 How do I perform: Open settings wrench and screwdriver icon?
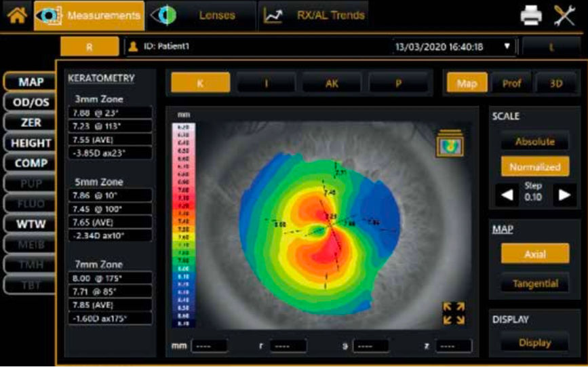pos(565,16)
